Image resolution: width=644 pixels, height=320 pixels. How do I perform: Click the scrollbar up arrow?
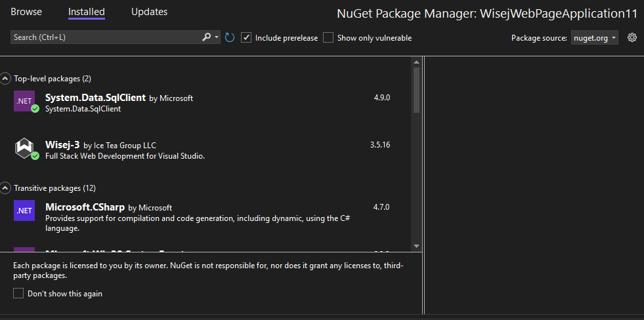[x=416, y=62]
